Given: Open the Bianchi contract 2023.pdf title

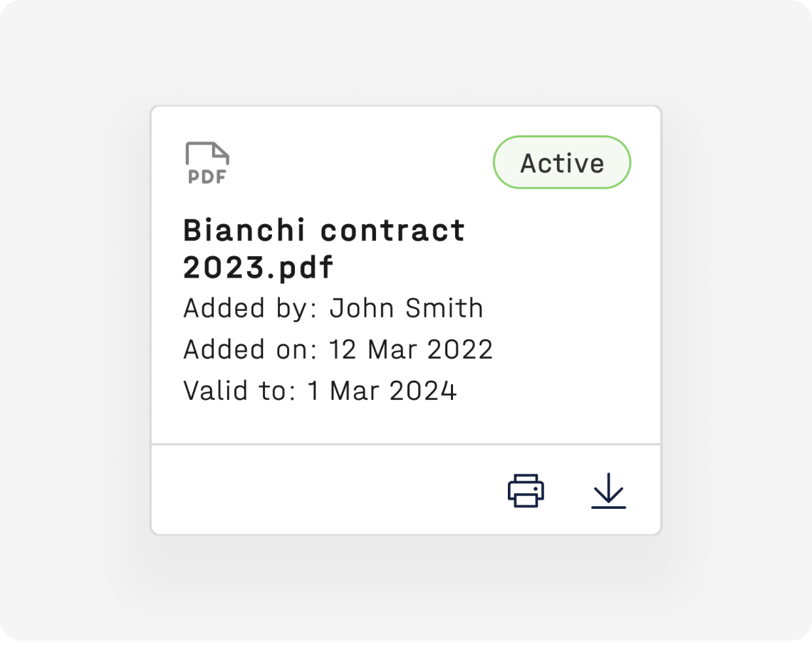Looking at the screenshot, I should coord(324,248).
